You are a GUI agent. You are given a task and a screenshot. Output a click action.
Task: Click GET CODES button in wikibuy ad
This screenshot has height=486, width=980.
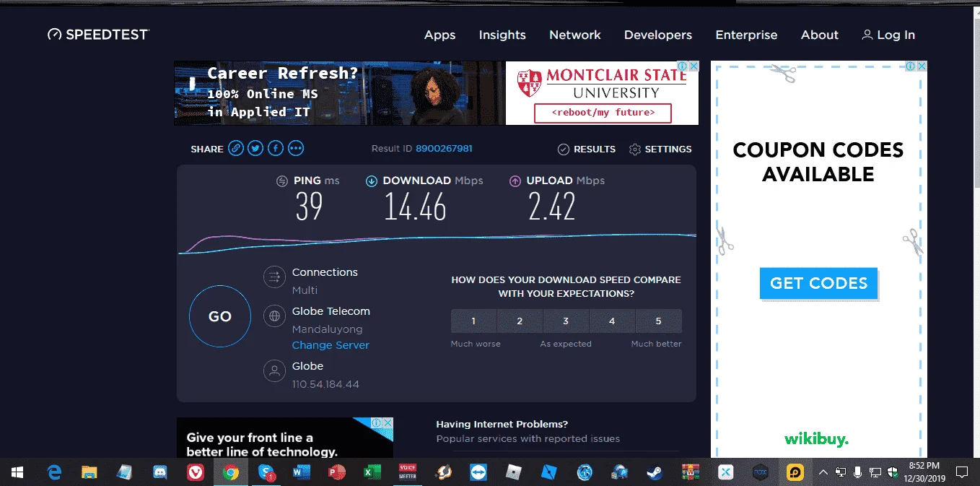click(818, 283)
